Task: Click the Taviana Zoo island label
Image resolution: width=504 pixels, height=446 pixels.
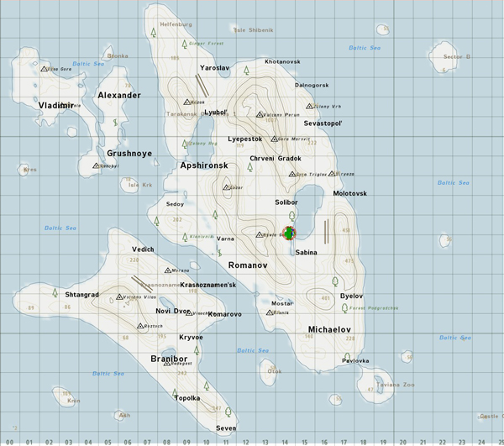Action: 395,385
